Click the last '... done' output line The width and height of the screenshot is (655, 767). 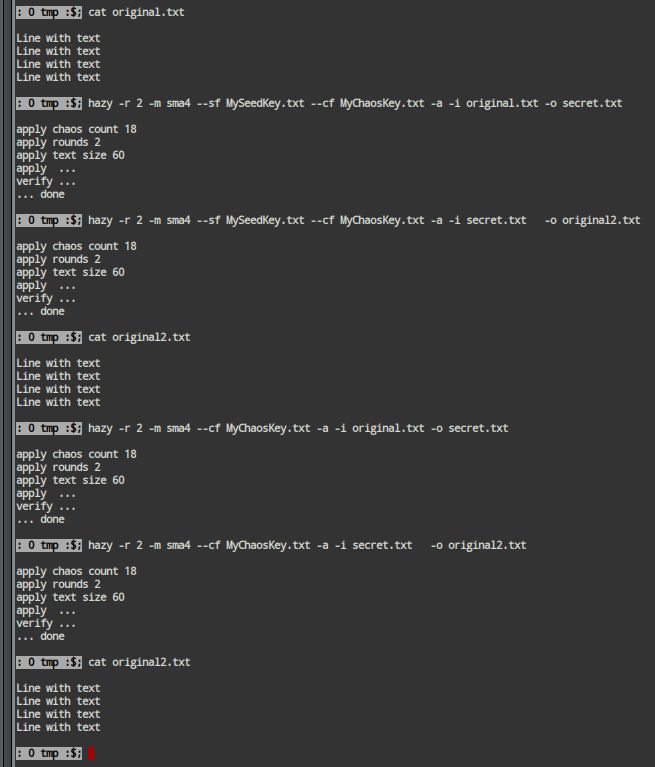pos(41,636)
